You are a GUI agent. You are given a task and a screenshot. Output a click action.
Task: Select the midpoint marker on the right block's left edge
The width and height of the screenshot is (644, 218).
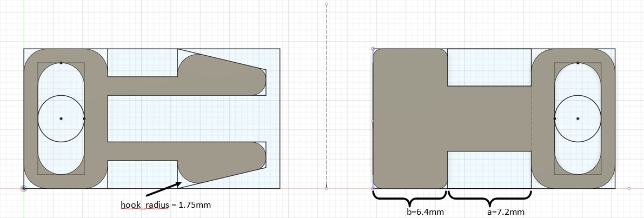tap(373, 121)
